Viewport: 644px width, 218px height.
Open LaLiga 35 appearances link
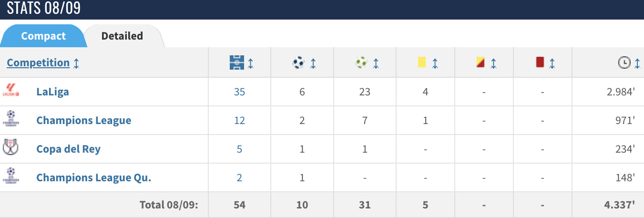coord(239,92)
